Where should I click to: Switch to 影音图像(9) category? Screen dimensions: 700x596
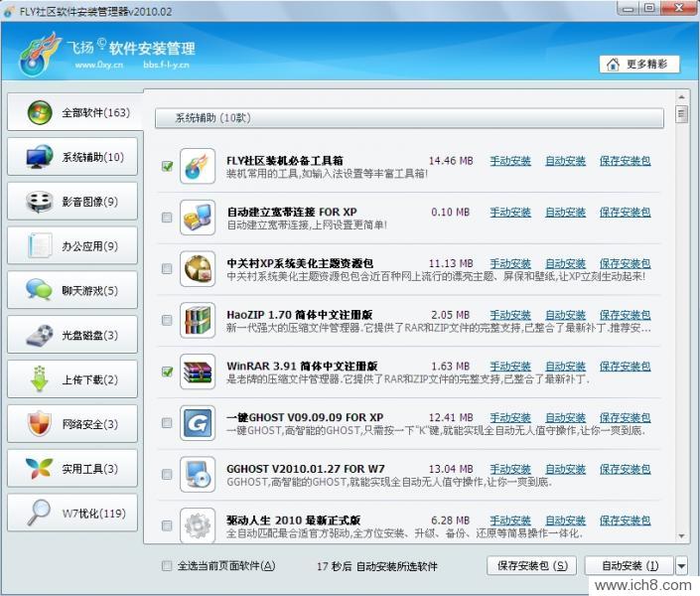click(72, 202)
